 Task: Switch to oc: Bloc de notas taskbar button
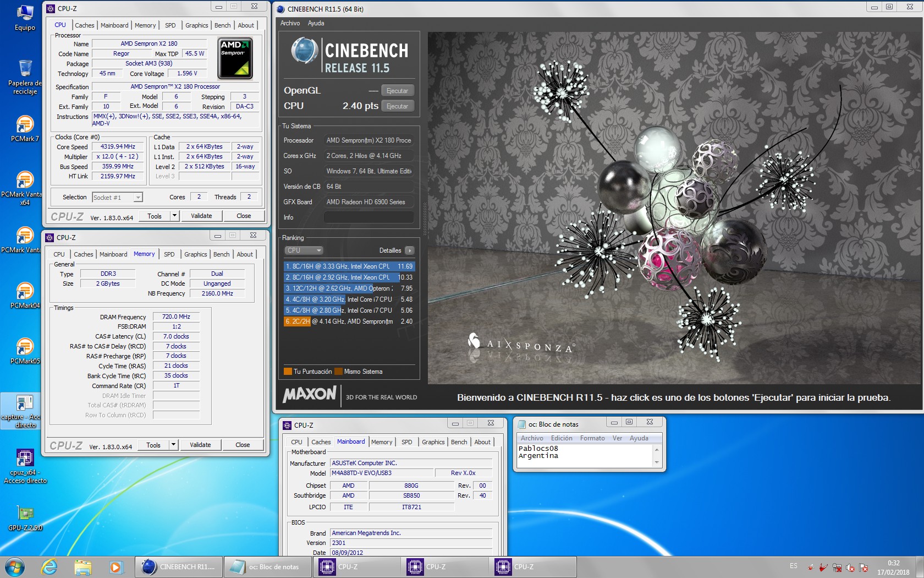click(x=268, y=566)
